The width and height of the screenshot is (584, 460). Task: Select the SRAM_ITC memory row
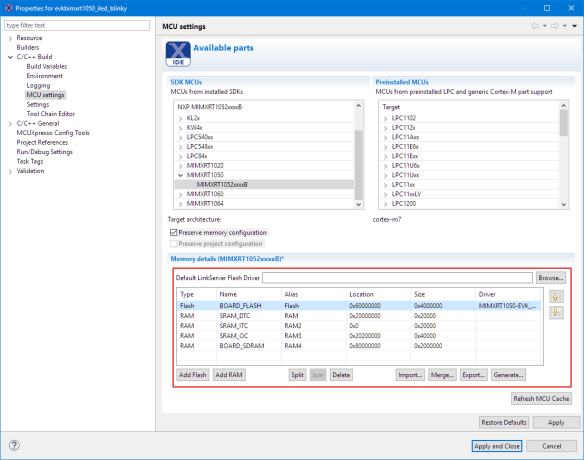point(359,326)
